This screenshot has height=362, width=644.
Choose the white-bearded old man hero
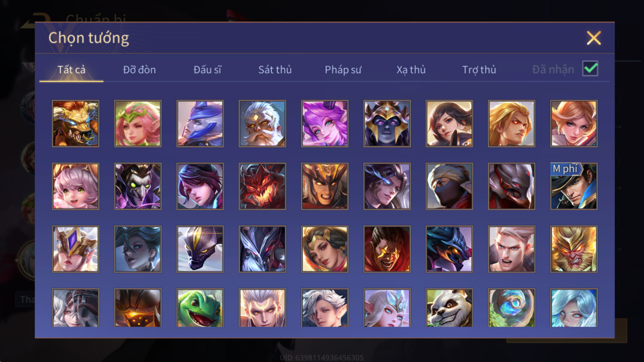coord(262,123)
